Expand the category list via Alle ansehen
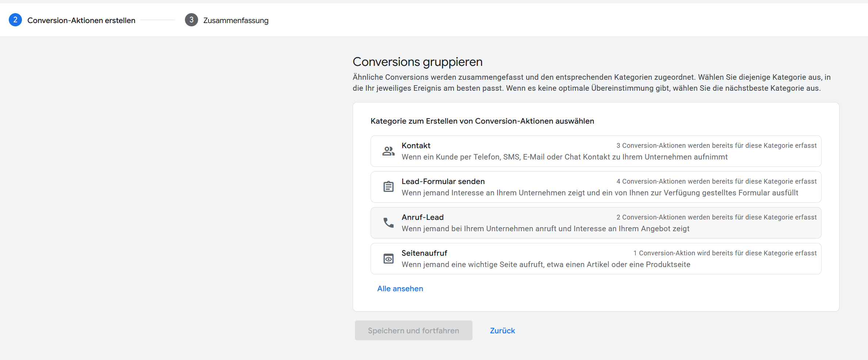Screen dimensions: 868x360 400,289
